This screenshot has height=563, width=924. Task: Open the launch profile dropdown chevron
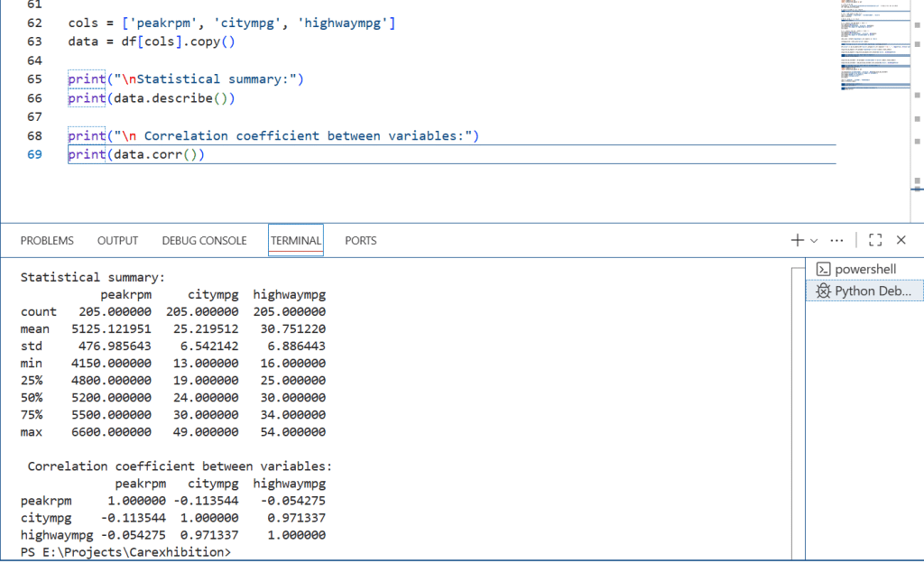814,241
